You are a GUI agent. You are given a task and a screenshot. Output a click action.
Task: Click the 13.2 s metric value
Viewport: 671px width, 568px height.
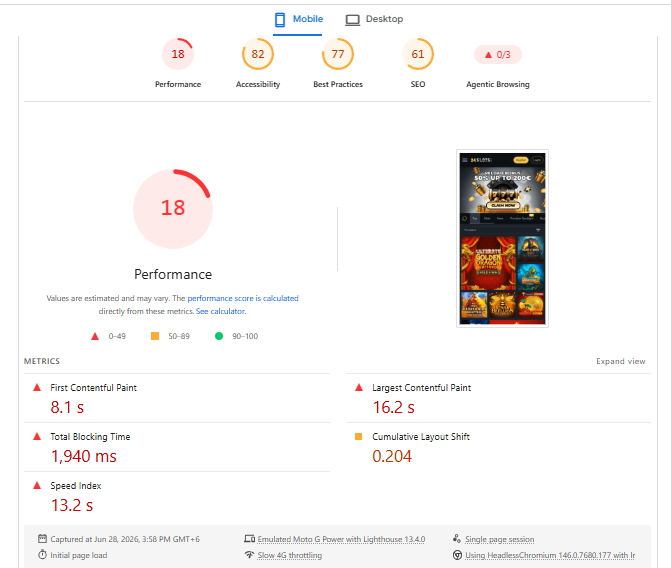(x=72, y=506)
